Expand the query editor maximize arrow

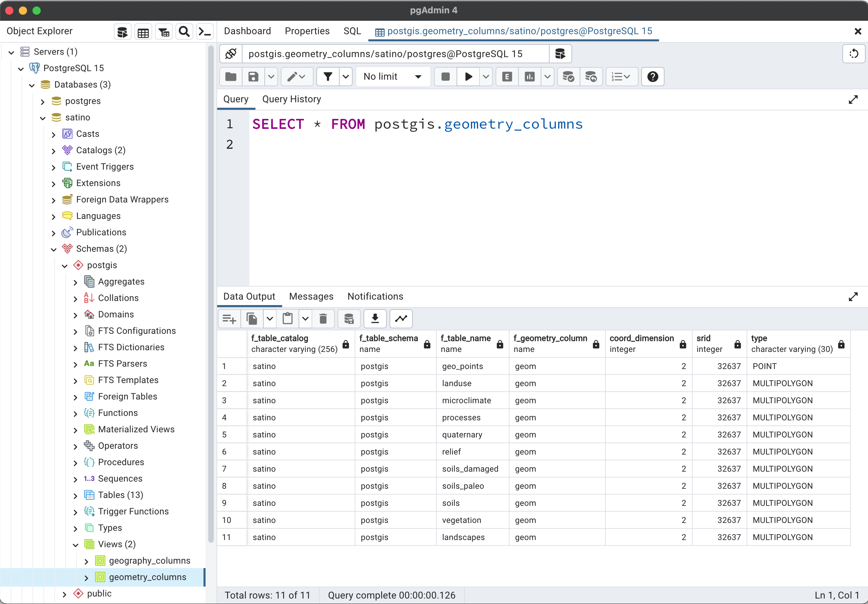853,100
